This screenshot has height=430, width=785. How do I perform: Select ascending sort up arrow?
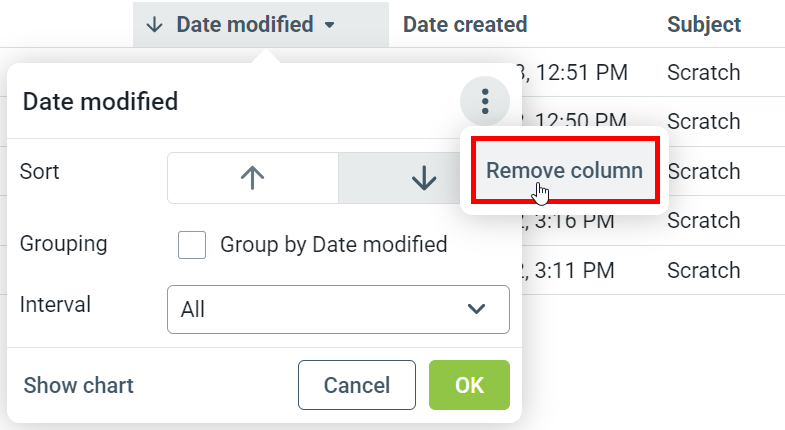pyautogui.click(x=252, y=178)
